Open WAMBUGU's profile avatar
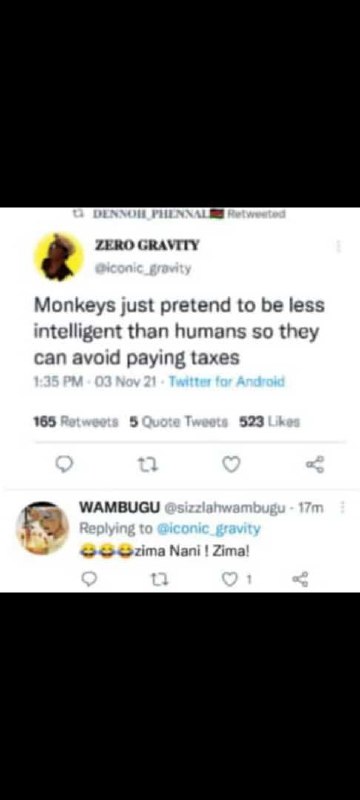 (42, 528)
